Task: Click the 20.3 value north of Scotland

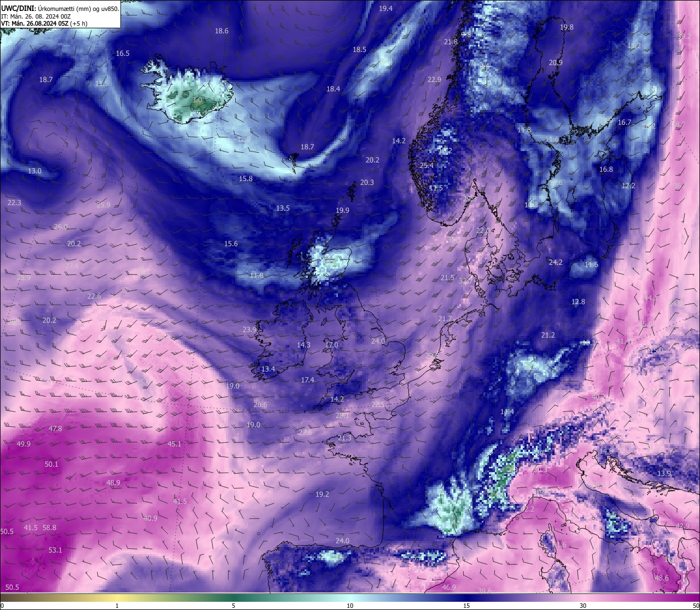Action: 367,183
